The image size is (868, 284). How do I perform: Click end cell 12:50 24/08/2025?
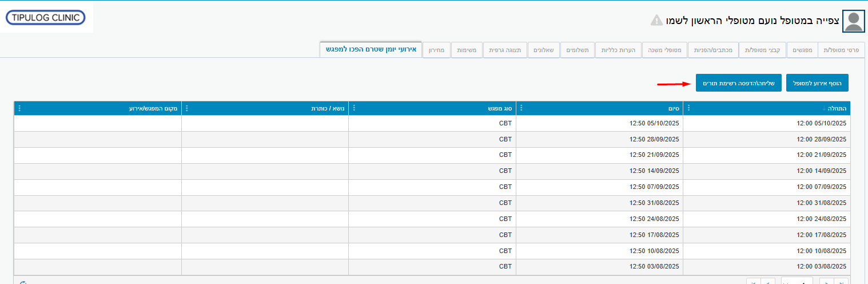tap(599, 219)
